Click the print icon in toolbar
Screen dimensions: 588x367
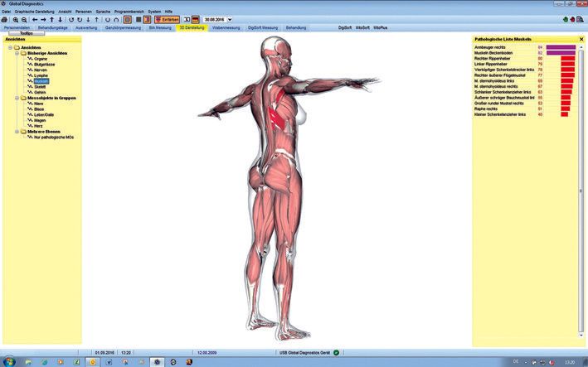(x=6, y=19)
